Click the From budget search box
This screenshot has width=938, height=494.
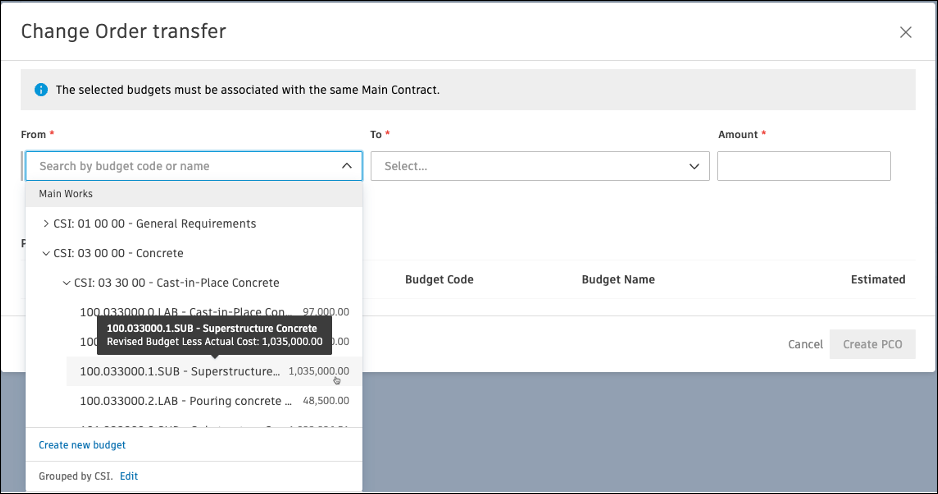click(180, 166)
